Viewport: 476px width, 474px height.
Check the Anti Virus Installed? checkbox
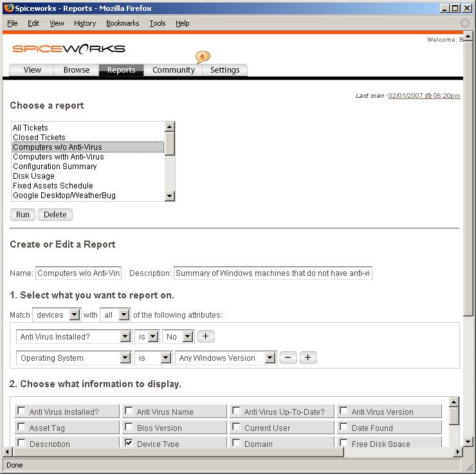(x=21, y=411)
